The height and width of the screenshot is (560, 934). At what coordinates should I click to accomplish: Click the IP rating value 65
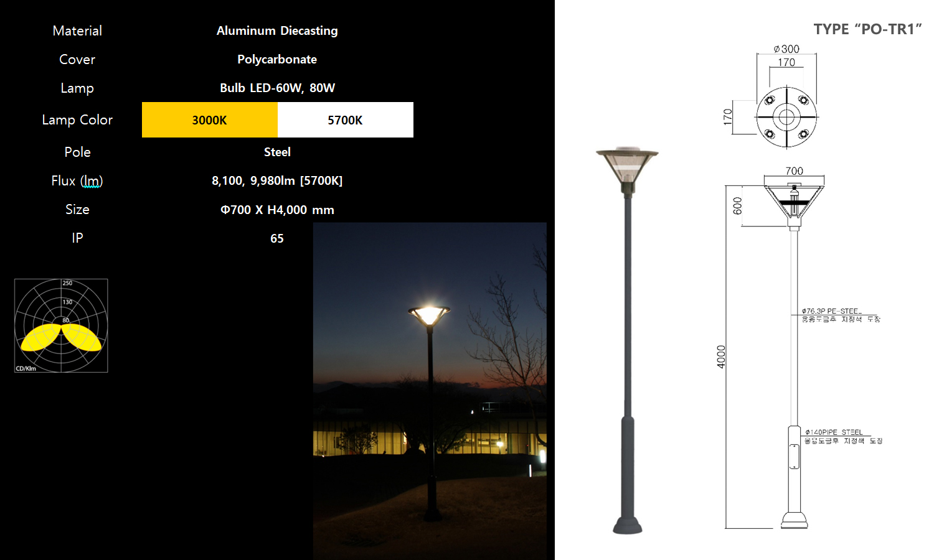click(277, 238)
